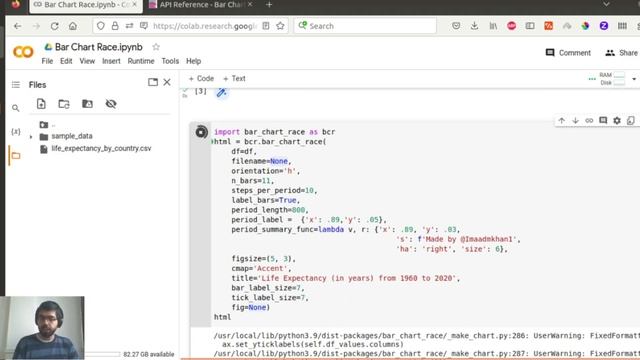Go to browser home page icon
This screenshot has height=360, width=640.
pyautogui.click(x=73, y=26)
